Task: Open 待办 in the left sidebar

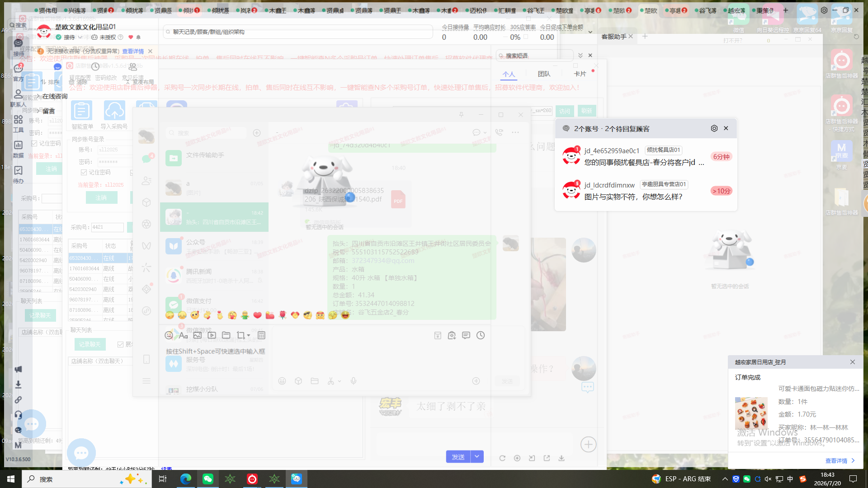Action: (x=18, y=175)
